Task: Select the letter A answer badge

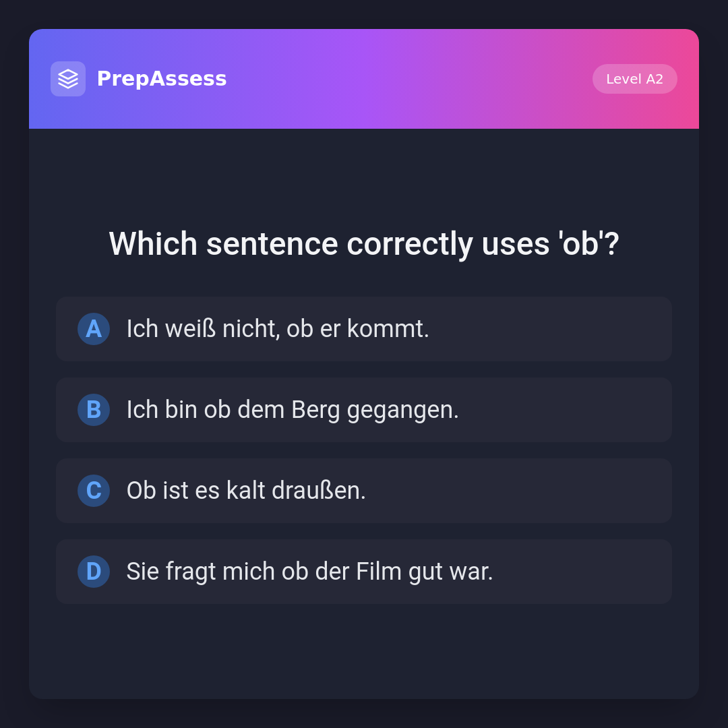Action: (x=94, y=329)
